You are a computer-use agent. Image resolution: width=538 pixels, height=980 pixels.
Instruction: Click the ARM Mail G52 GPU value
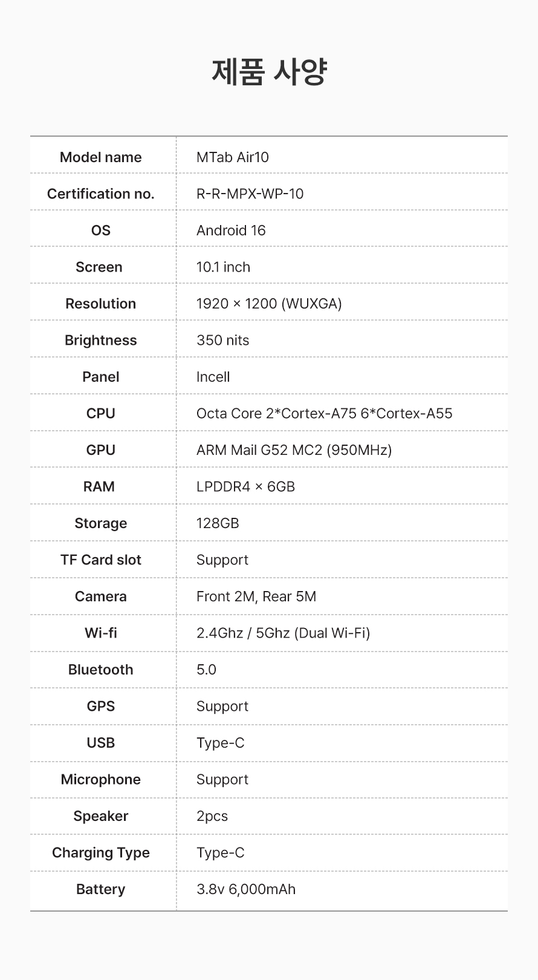[x=294, y=450]
